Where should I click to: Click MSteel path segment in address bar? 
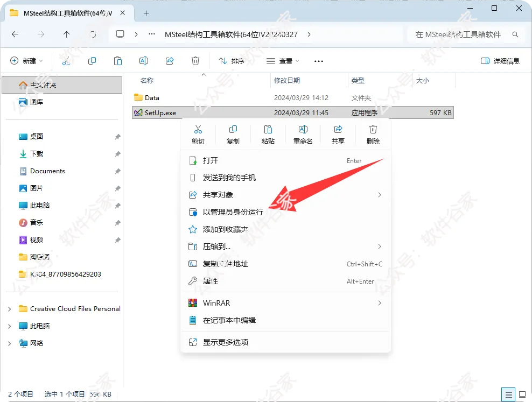(231, 34)
